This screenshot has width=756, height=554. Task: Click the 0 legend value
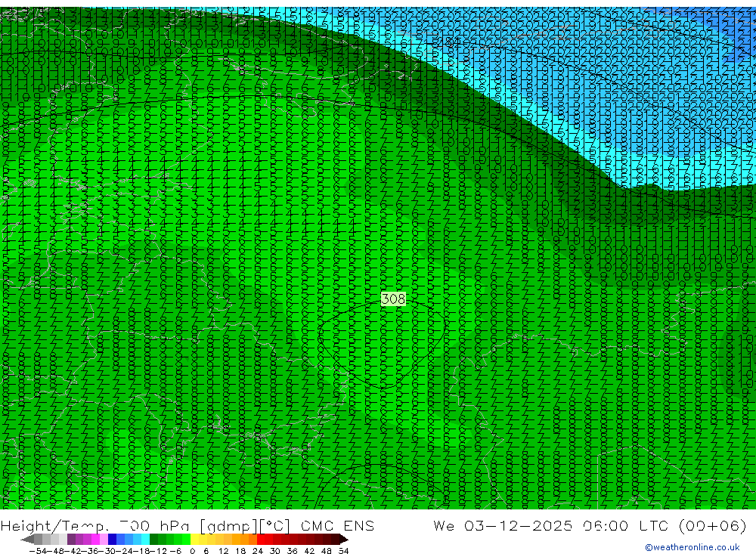(x=192, y=551)
